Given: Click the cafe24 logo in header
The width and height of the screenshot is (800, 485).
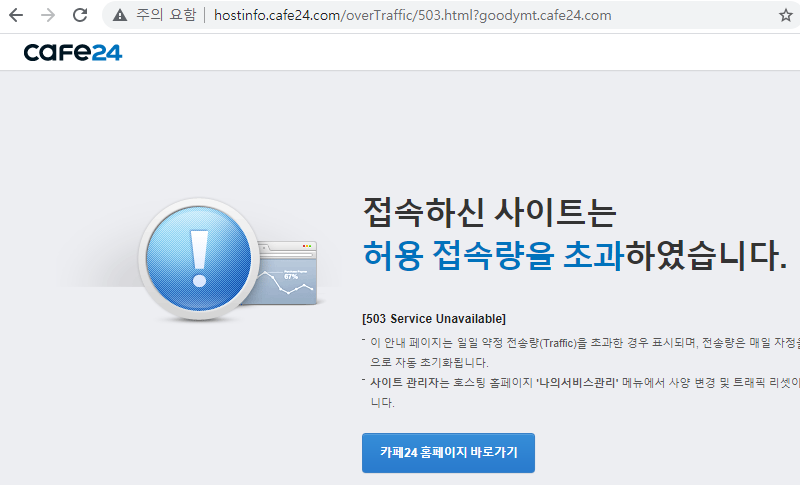Looking at the screenshot, I should coord(73,53).
